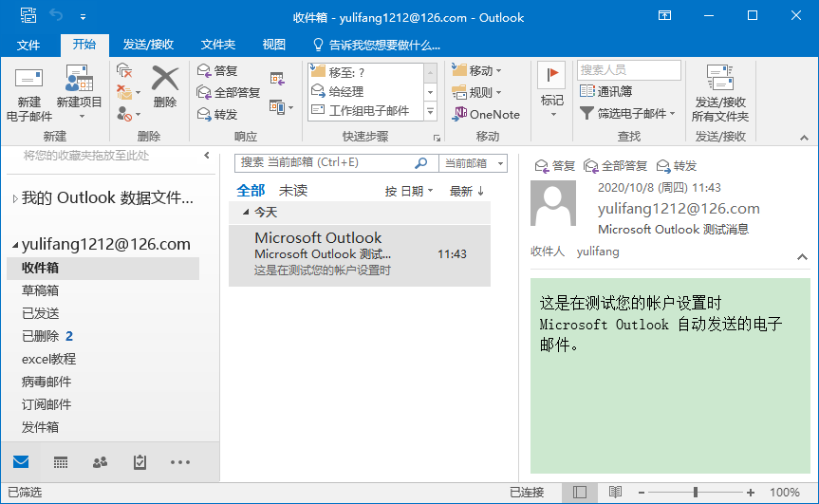The width and height of the screenshot is (819, 504).
Task: Click the zoom slider handle
Action: (x=696, y=492)
